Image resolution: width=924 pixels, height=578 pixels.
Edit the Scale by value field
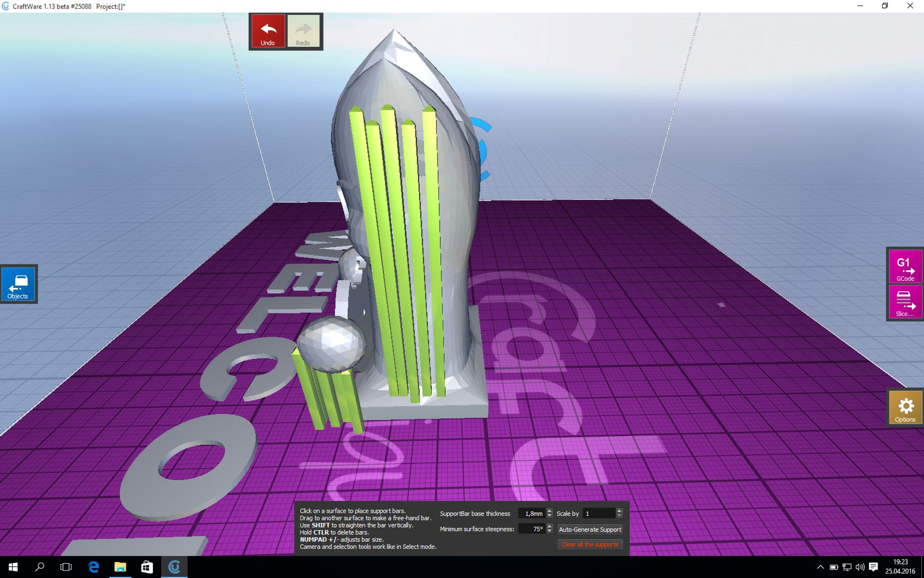600,513
